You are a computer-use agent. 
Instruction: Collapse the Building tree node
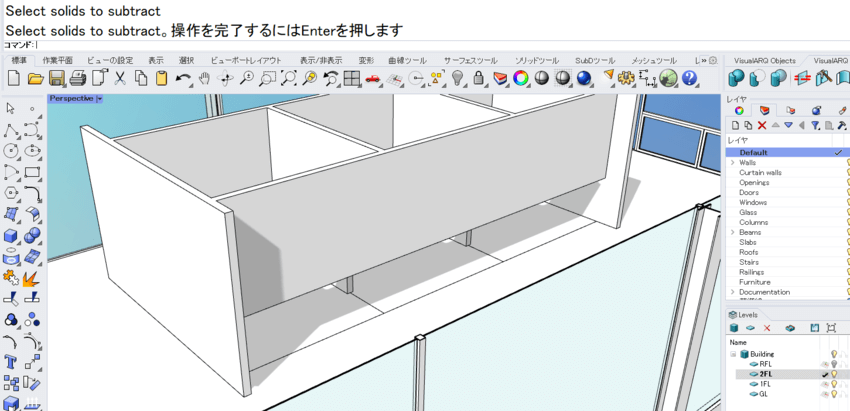click(x=732, y=354)
